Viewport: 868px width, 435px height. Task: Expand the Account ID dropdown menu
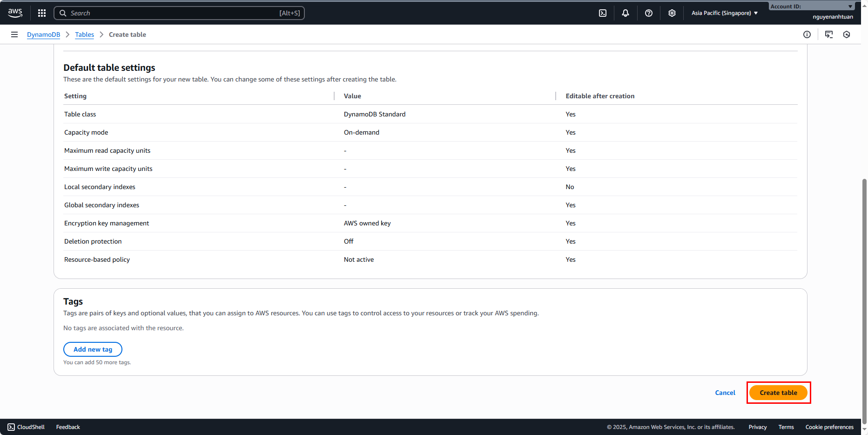pyautogui.click(x=812, y=7)
